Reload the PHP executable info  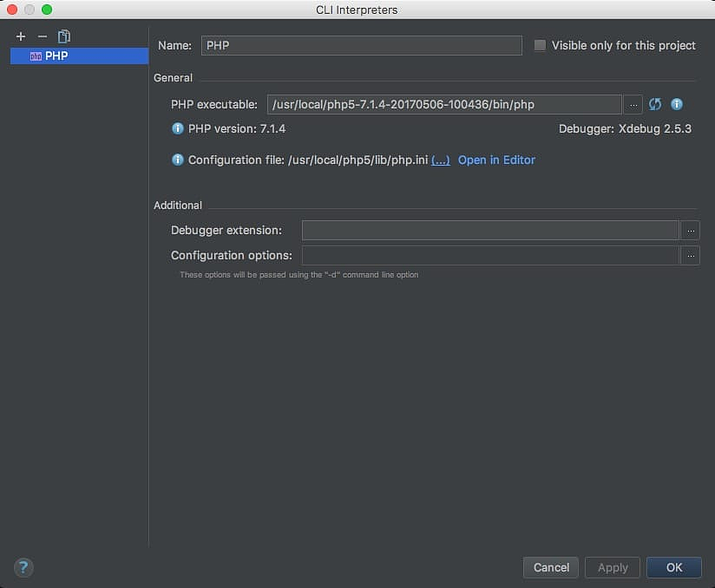[x=655, y=104]
